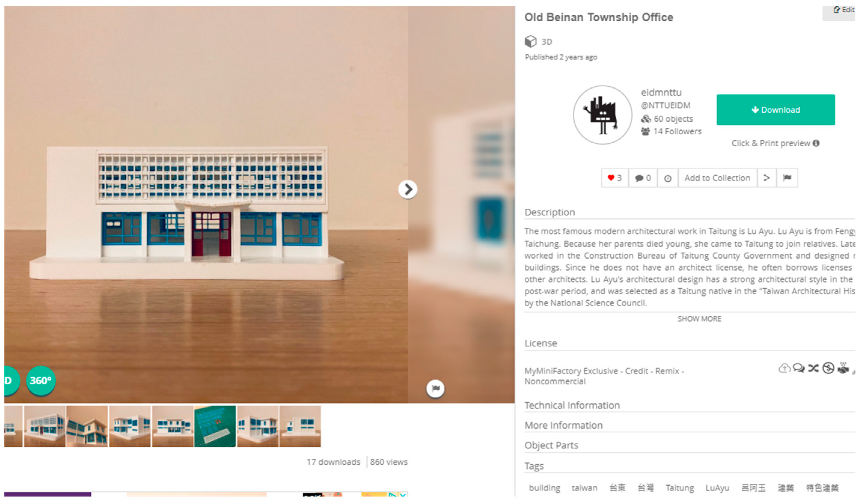Click the report flag beside Add to Collection
861x504 pixels.
pos(787,178)
